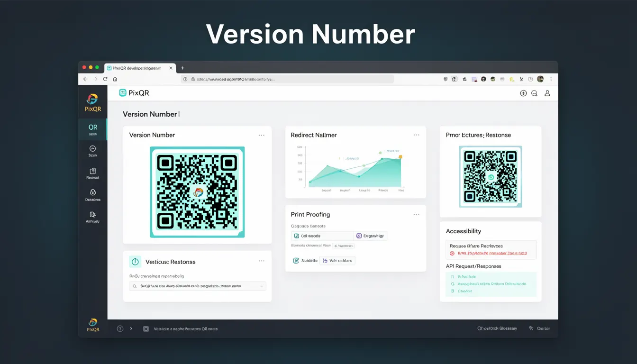Viewport: 637px width, 364px height.
Task: Click the large QR code in Version Number card
Action: 197,192
